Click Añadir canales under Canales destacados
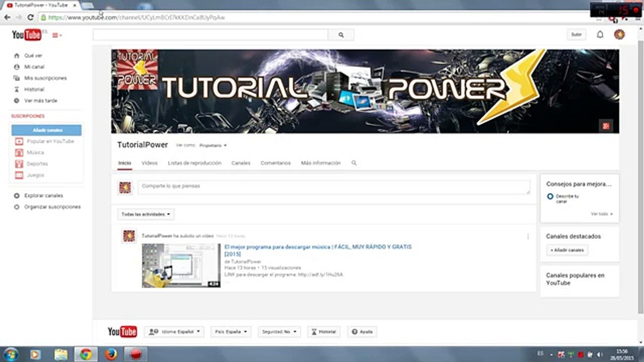 [567, 250]
